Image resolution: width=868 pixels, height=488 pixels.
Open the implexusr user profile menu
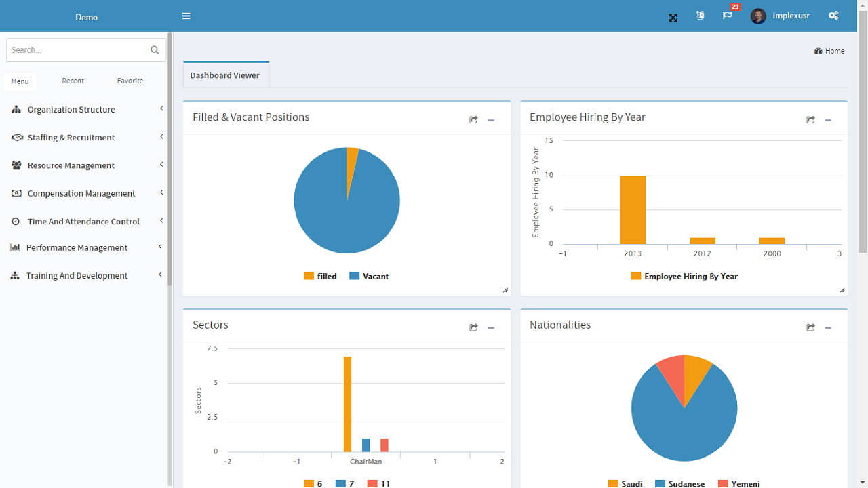781,16
